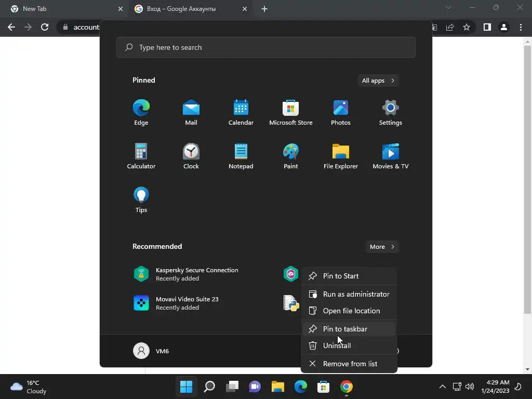
Task: Open taskbar Search magnifier
Action: (x=209, y=387)
